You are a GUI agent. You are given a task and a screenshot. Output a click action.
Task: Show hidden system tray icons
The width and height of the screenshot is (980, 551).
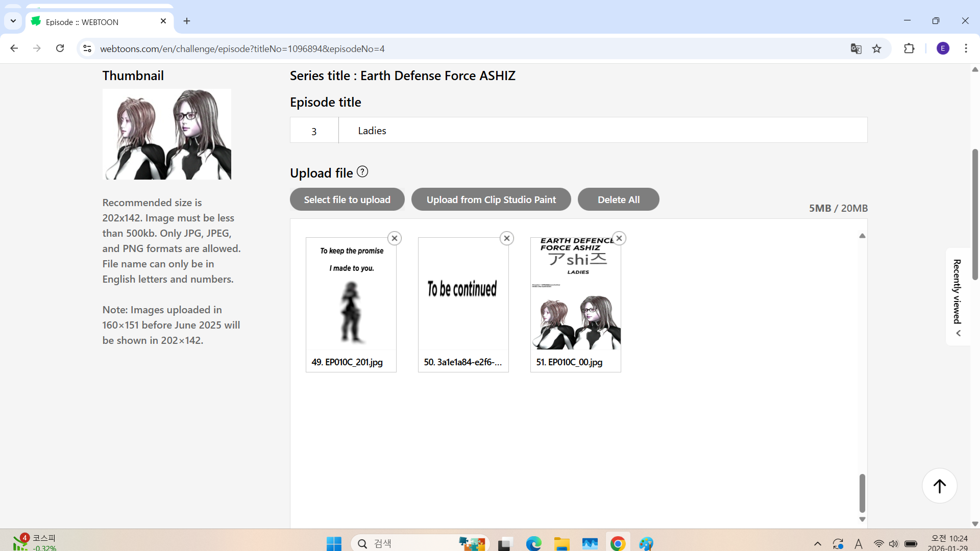(817, 544)
